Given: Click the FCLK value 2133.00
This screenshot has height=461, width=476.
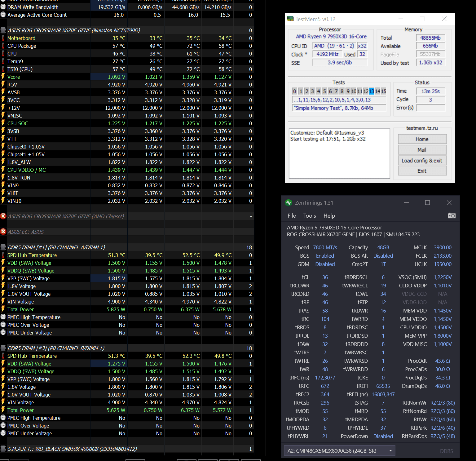Looking at the screenshot, I should point(443,256).
